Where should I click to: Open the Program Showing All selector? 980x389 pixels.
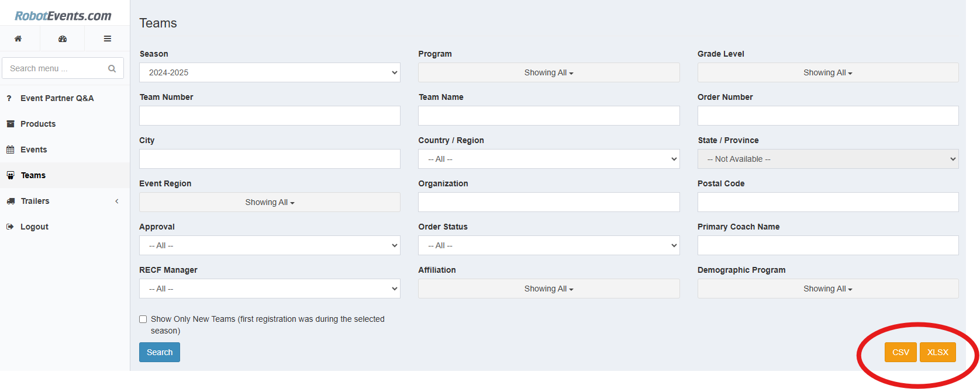pyautogui.click(x=548, y=72)
